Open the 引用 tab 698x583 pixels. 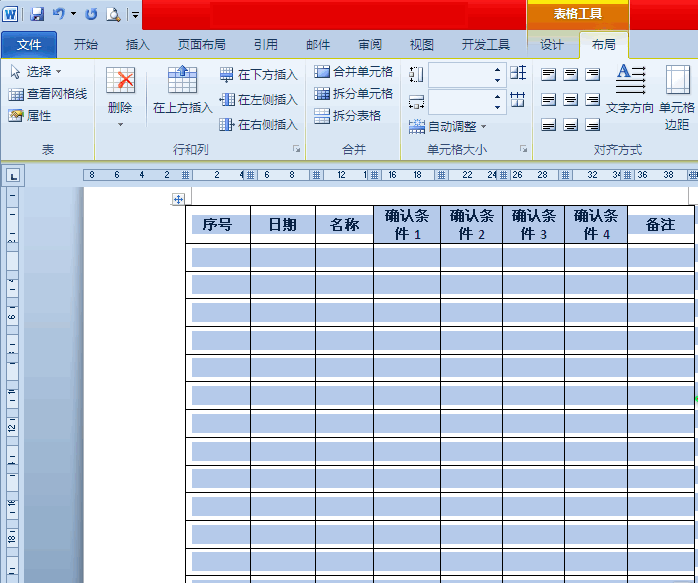pos(266,45)
